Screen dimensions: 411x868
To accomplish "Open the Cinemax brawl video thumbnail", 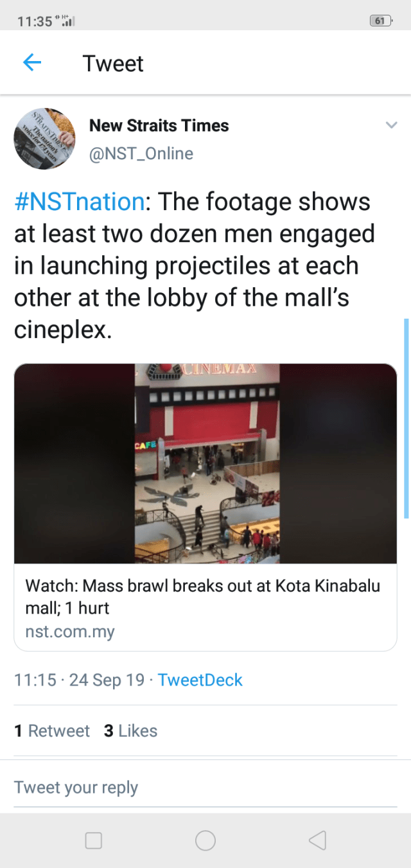I will pyautogui.click(x=205, y=463).
